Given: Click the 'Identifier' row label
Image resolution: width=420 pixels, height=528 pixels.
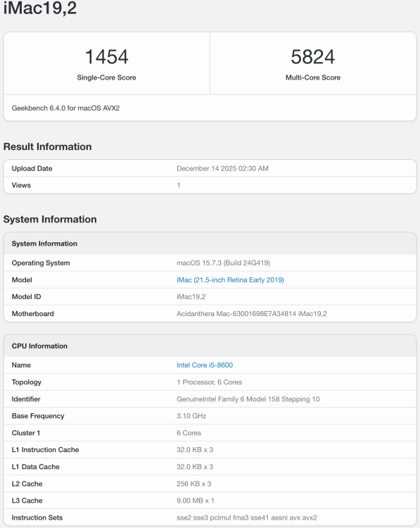Looking at the screenshot, I should coord(26,399).
